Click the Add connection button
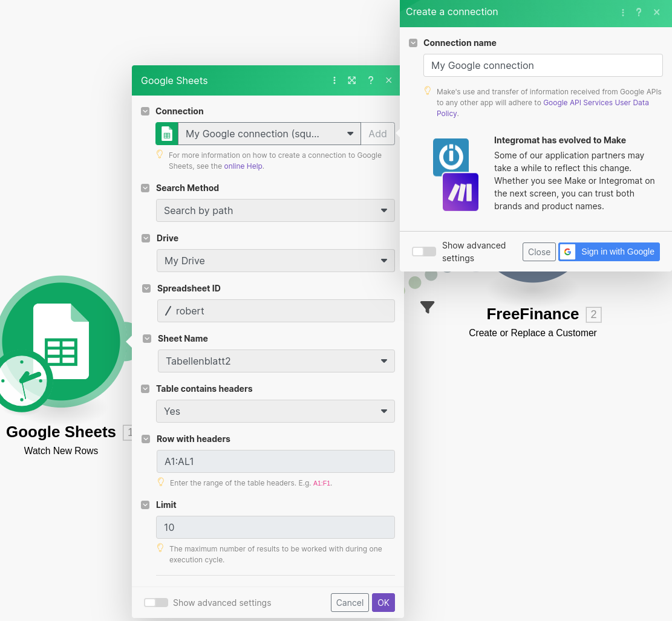672x621 pixels. (x=377, y=134)
